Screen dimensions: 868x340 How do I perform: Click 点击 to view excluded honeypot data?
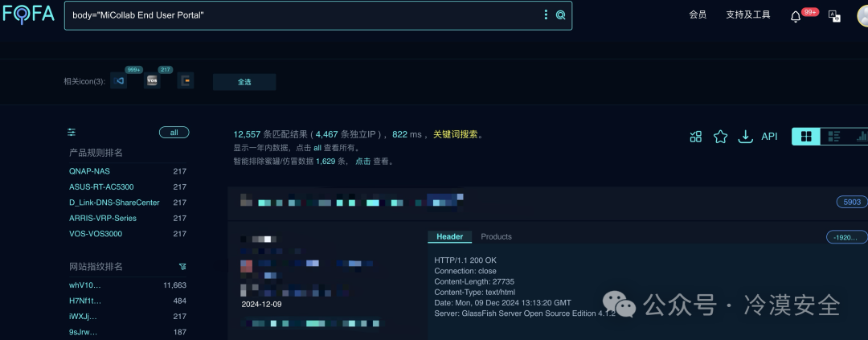click(362, 161)
